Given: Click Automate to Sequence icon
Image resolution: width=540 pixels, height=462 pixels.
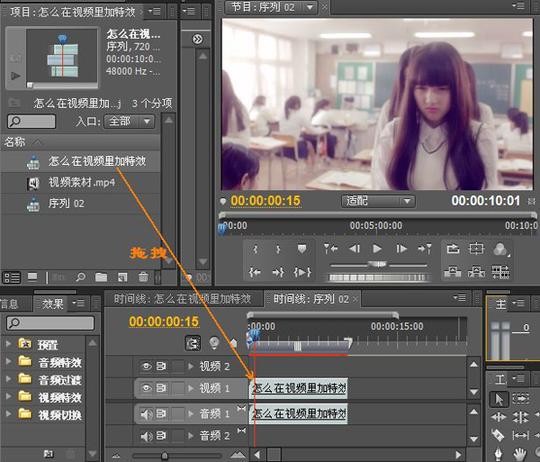Looking at the screenshot, I should (x=59, y=277).
